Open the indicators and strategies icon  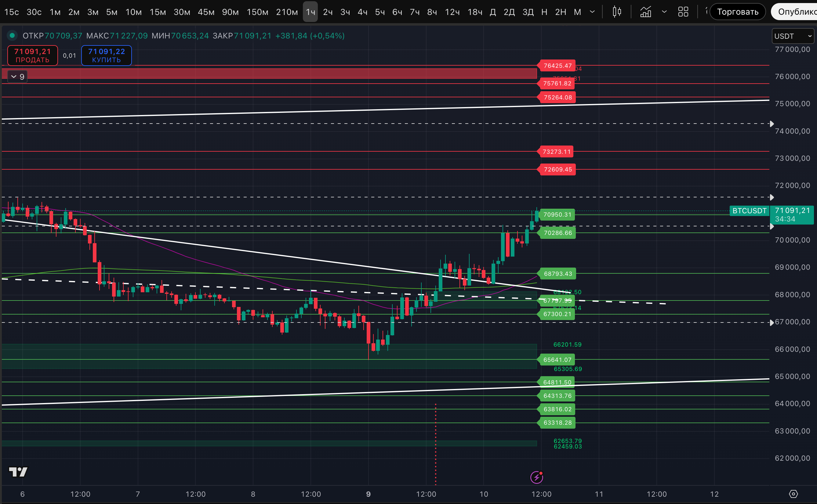coord(646,12)
